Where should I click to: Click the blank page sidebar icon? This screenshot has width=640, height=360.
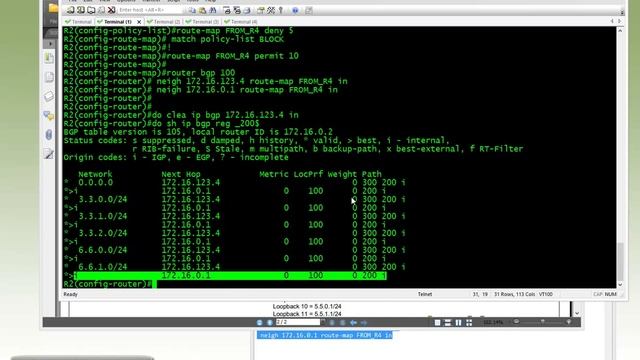coord(49,77)
